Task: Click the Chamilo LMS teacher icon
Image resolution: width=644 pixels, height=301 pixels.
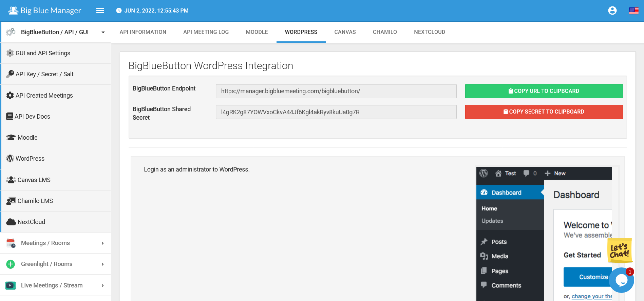Action: (x=11, y=201)
